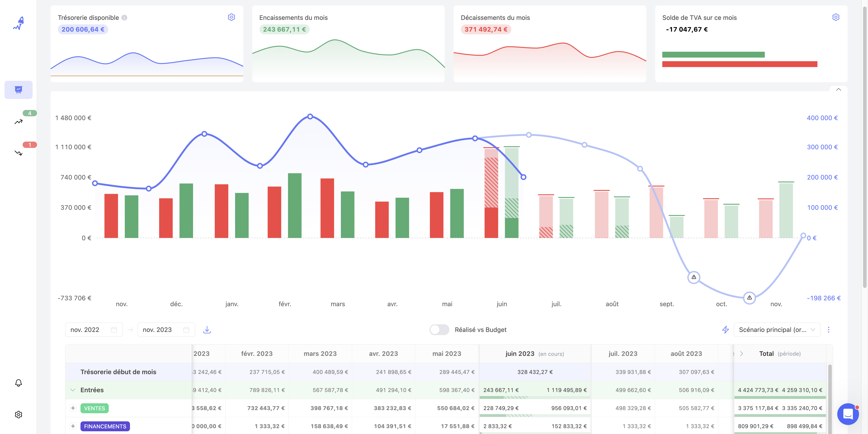
Task: Expand the VENTES category row
Action: [x=73, y=408]
